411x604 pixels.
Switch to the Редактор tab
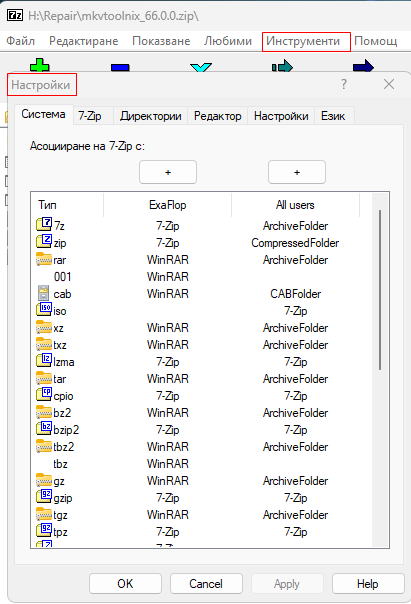218,116
